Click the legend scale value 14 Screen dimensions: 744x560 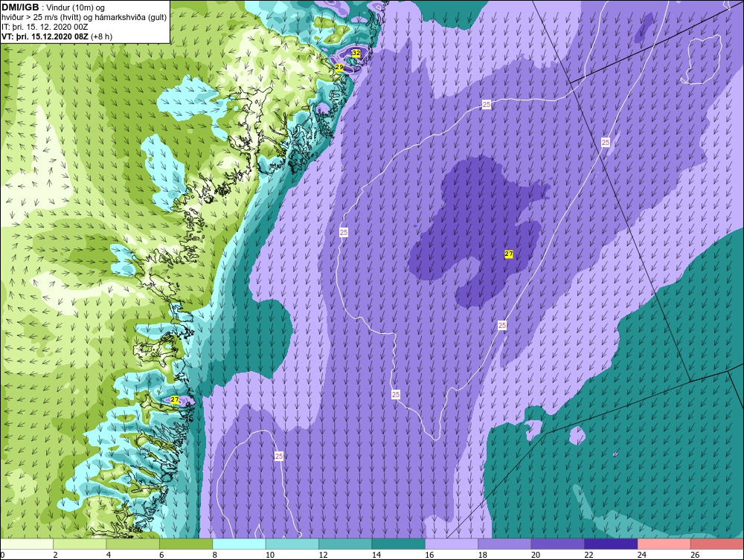(376, 555)
